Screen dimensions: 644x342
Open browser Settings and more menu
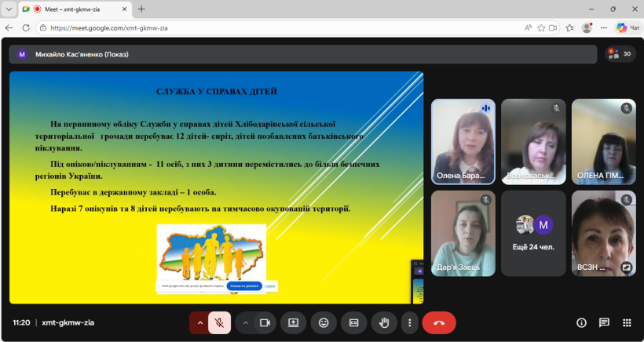point(604,28)
